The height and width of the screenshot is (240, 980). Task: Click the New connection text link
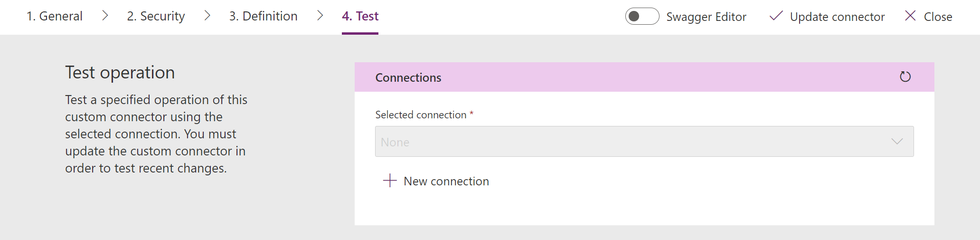(x=446, y=181)
